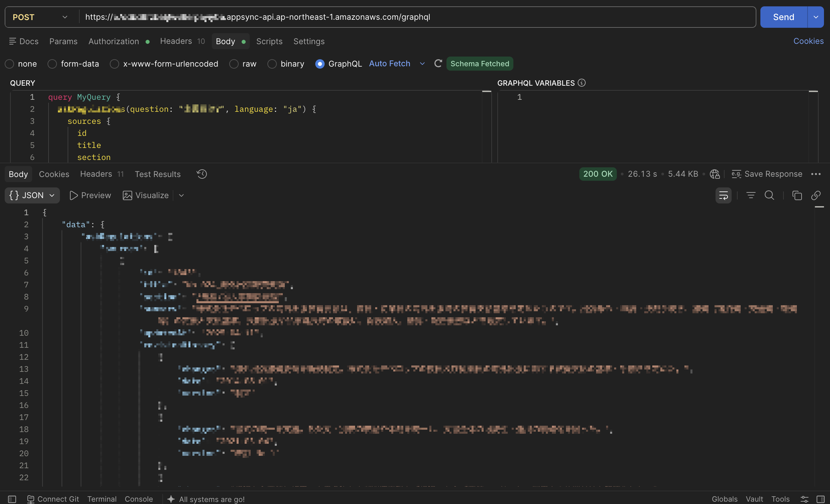Open the Send options dropdown arrow
This screenshot has height=504, width=830.
click(816, 17)
